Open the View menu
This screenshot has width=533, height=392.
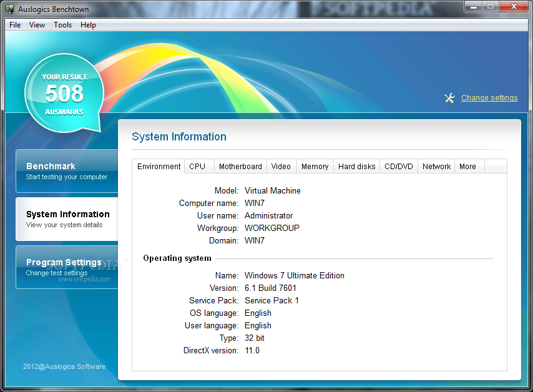click(37, 25)
